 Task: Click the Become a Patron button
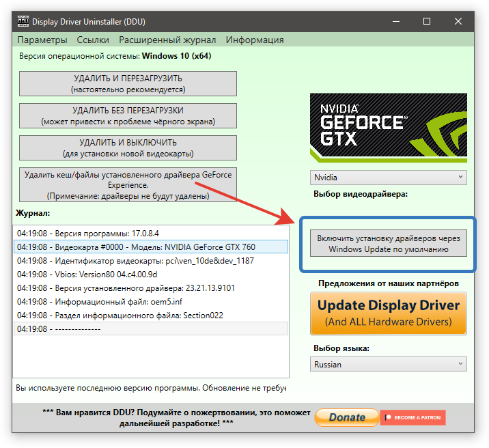413,417
